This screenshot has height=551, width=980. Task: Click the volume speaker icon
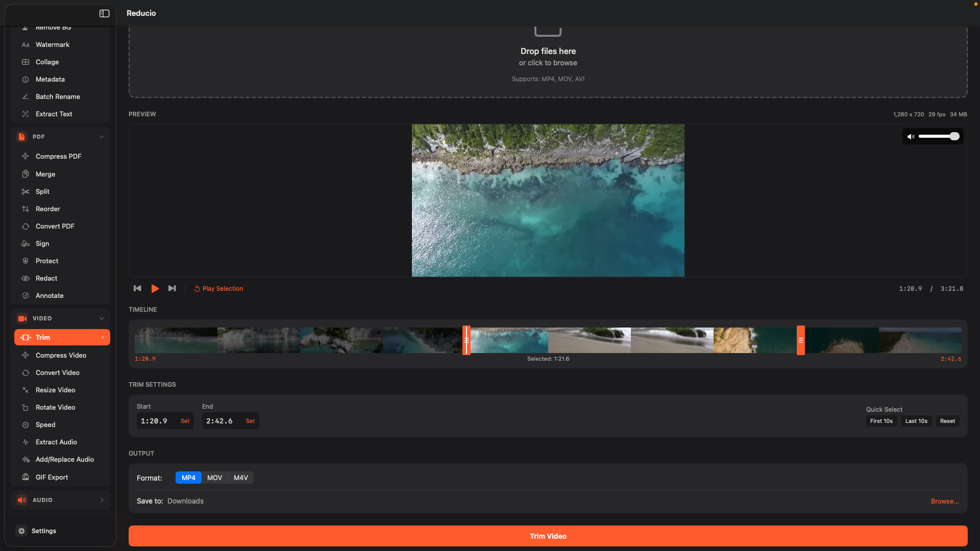click(911, 136)
